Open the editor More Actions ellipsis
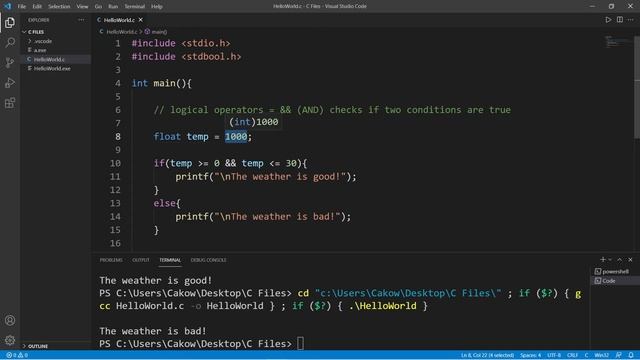This screenshot has height=360, width=640. pos(631,20)
